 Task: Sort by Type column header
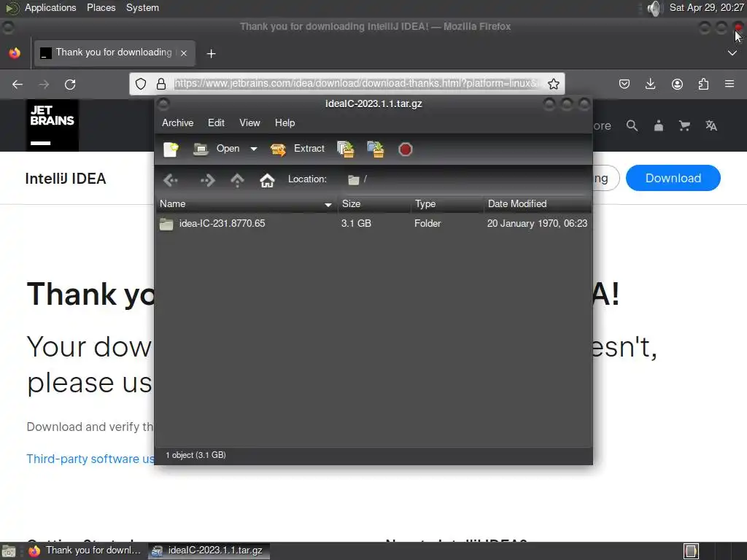(x=447, y=204)
